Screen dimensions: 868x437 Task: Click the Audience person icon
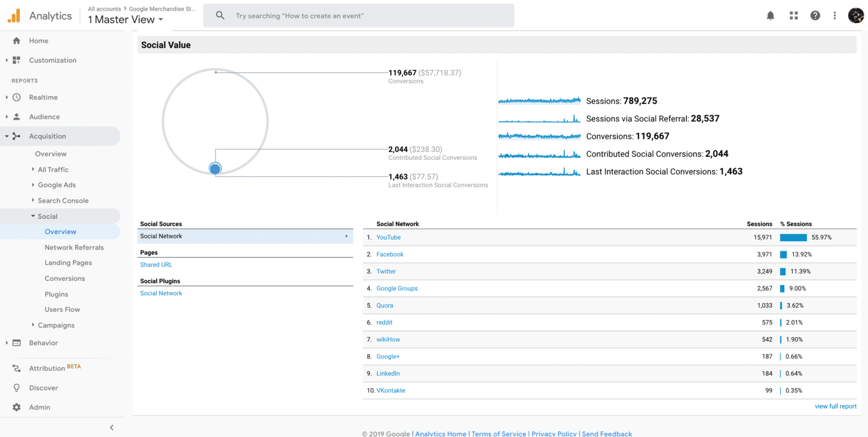16,117
